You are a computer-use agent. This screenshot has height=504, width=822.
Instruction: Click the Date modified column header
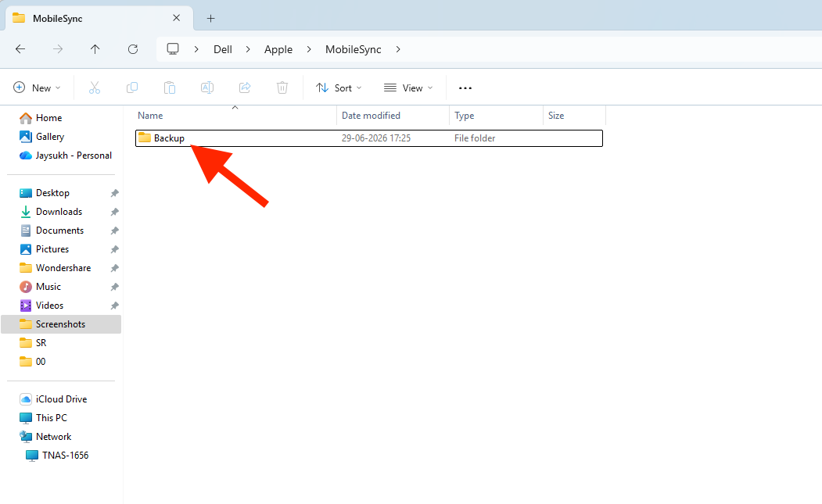(x=372, y=116)
